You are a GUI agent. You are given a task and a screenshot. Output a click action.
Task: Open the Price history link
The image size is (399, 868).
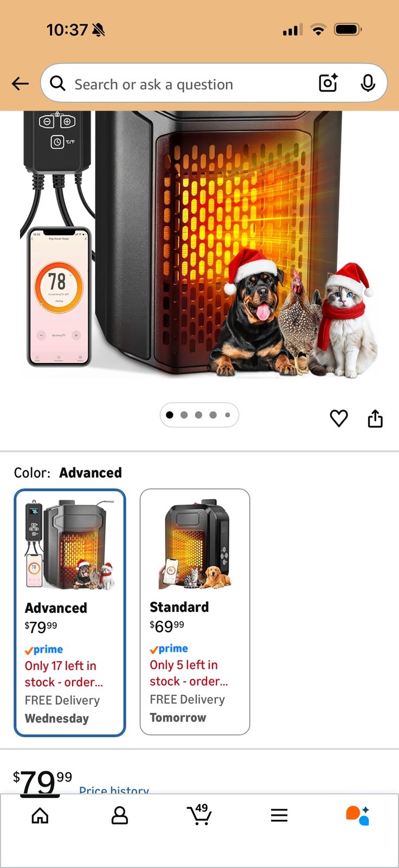pos(114,789)
